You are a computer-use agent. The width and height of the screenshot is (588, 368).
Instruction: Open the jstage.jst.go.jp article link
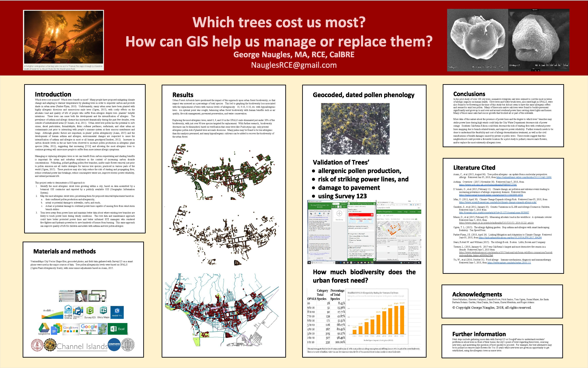tap(496, 223)
